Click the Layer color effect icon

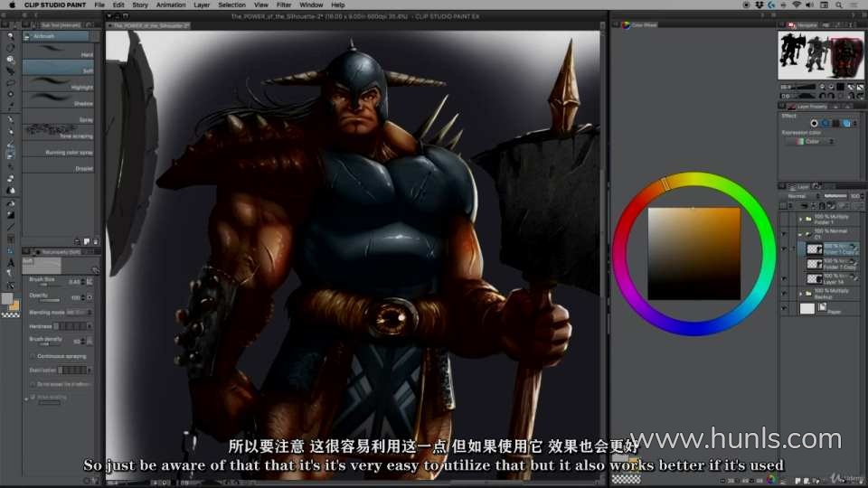click(x=846, y=124)
